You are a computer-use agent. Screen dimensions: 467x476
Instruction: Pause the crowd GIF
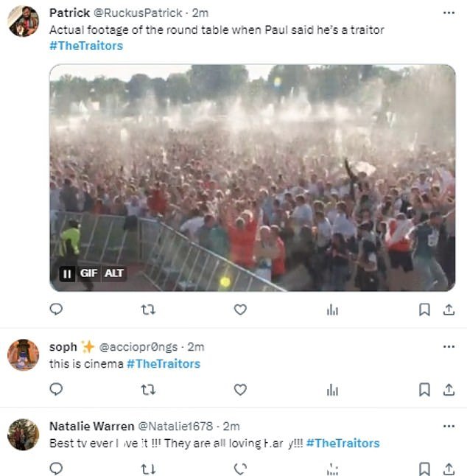pos(67,274)
